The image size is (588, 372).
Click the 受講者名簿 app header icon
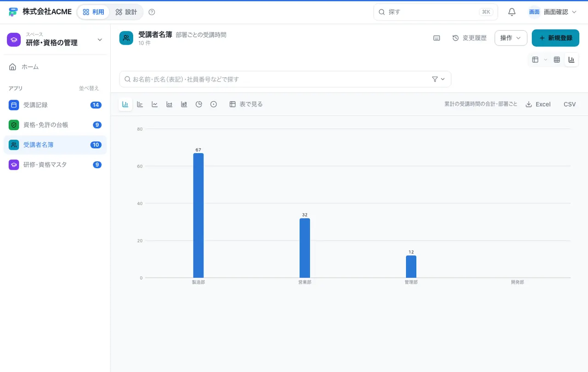pyautogui.click(x=126, y=38)
